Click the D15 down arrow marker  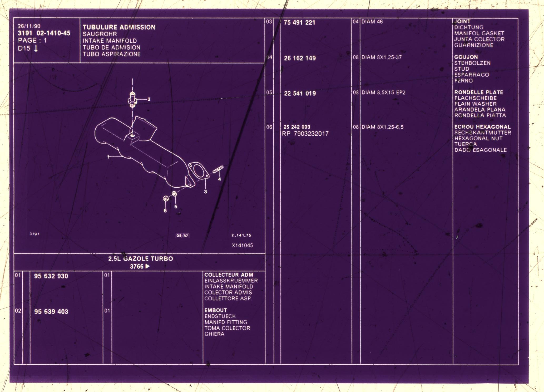(x=28, y=48)
